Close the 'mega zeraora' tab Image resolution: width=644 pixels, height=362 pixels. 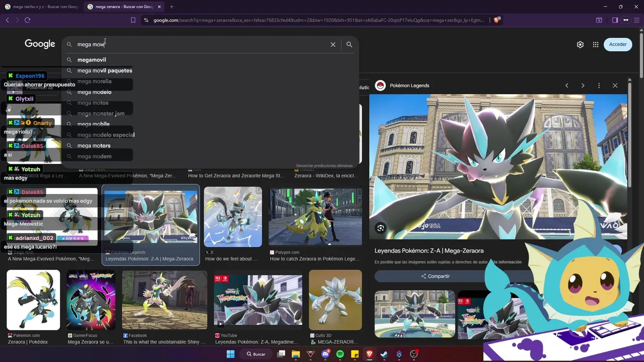point(159,7)
